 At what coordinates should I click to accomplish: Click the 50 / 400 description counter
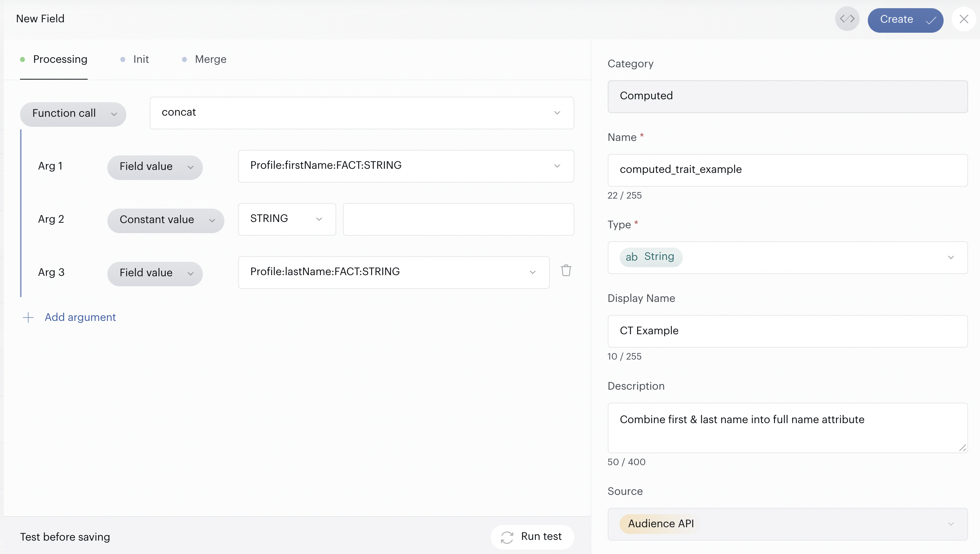pos(626,462)
